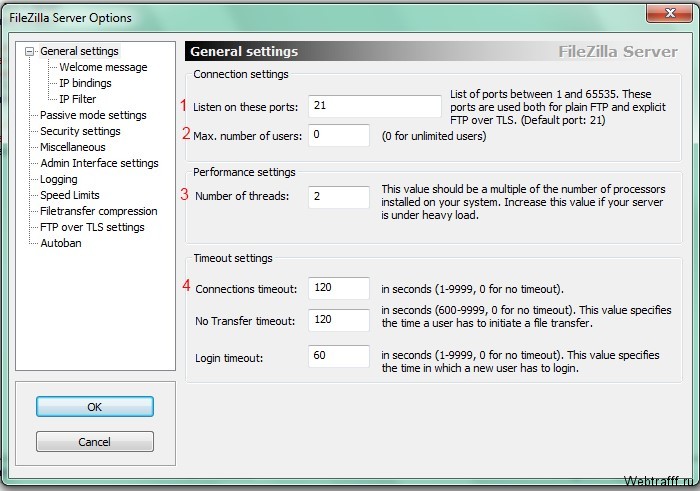Open IP Filter settings page
700x491 pixels.
(x=78, y=99)
